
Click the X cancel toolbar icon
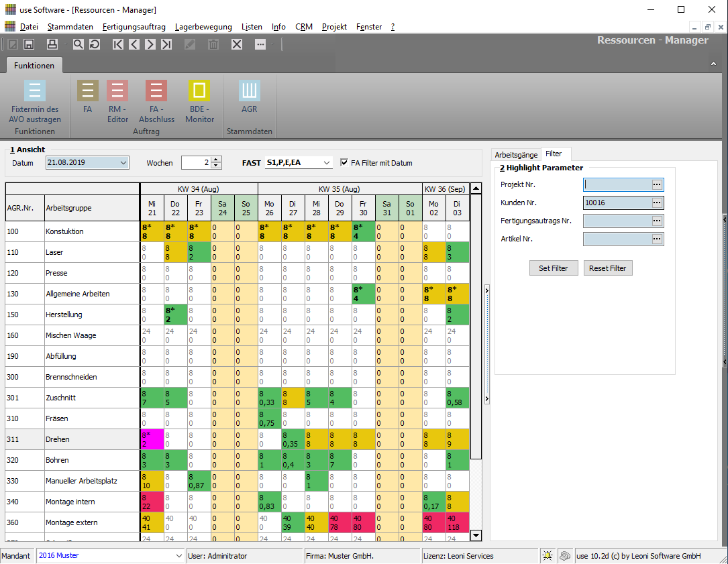237,44
